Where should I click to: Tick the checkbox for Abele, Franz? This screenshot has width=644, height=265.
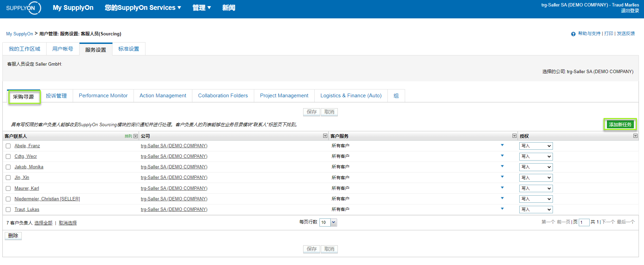[x=8, y=146]
